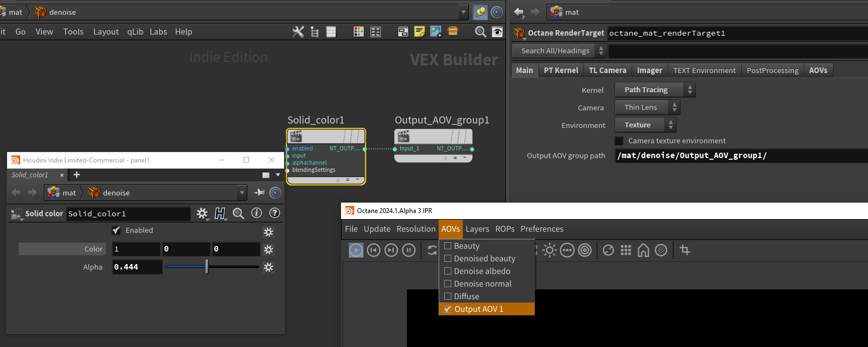This screenshot has width=868, height=347.
Task: Click the IPR skip to next frame button
Action: click(391, 250)
